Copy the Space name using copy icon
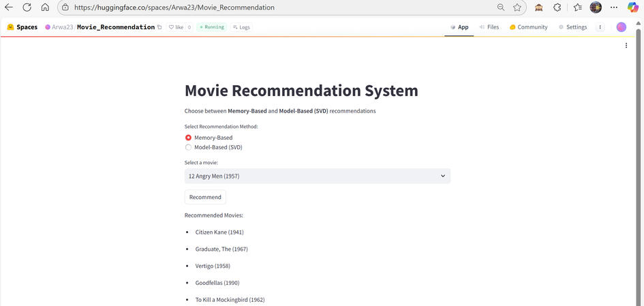Screen dimensions: 644x306 click(x=159, y=27)
